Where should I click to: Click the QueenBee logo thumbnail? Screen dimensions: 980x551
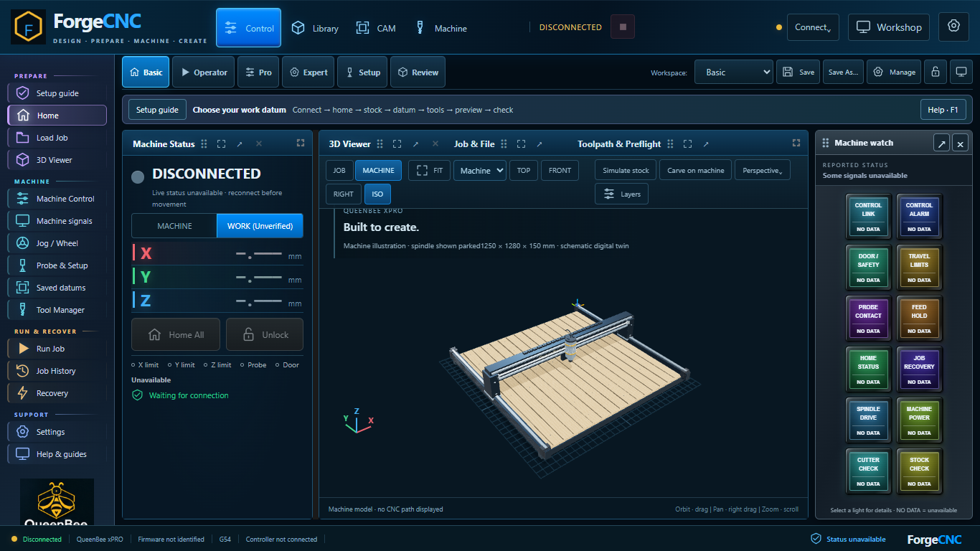point(57,501)
